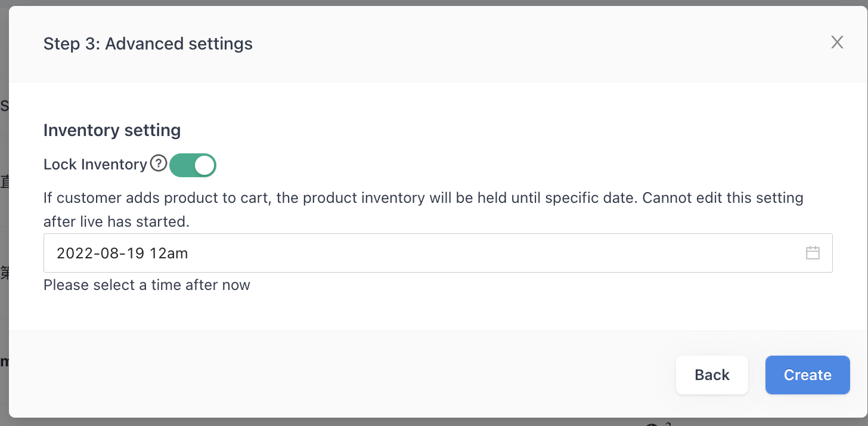Image resolution: width=868 pixels, height=426 pixels.
Task: Click the 'Inventory setting' heading
Action: point(112,130)
